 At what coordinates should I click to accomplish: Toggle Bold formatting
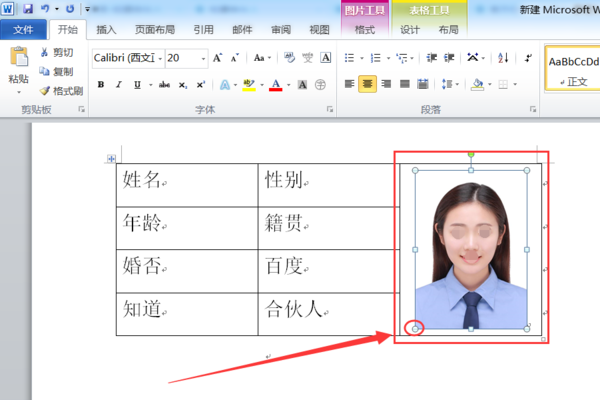101,85
